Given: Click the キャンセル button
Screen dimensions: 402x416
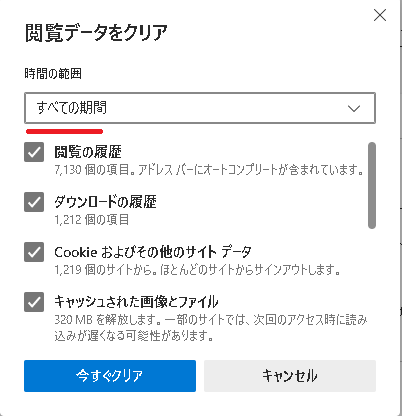Looking at the screenshot, I should pyautogui.click(x=290, y=376).
